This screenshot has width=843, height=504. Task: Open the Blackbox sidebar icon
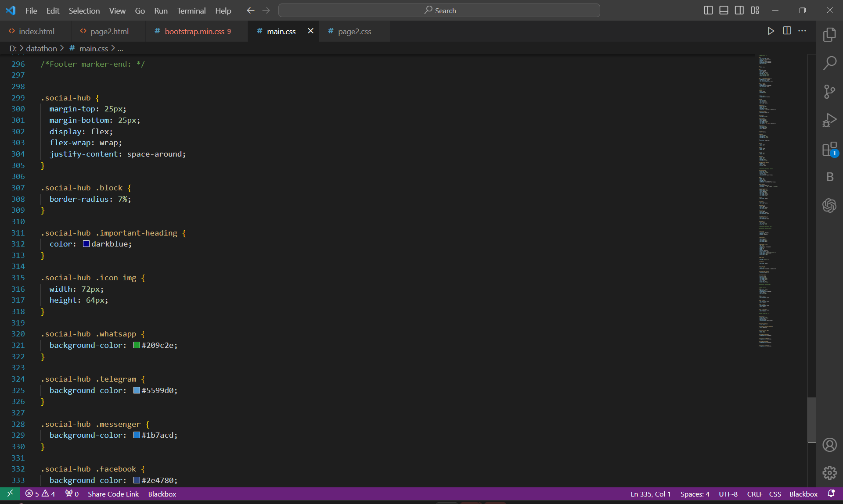[x=829, y=177]
